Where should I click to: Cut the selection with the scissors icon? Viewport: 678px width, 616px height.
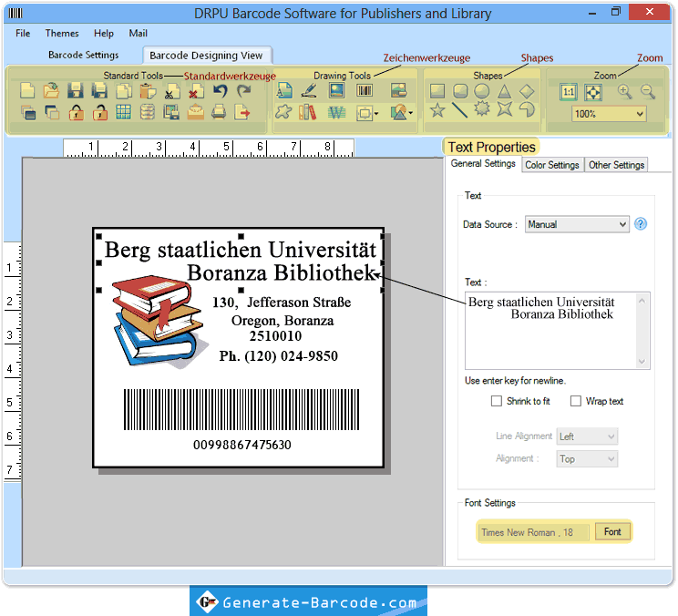[x=172, y=92]
